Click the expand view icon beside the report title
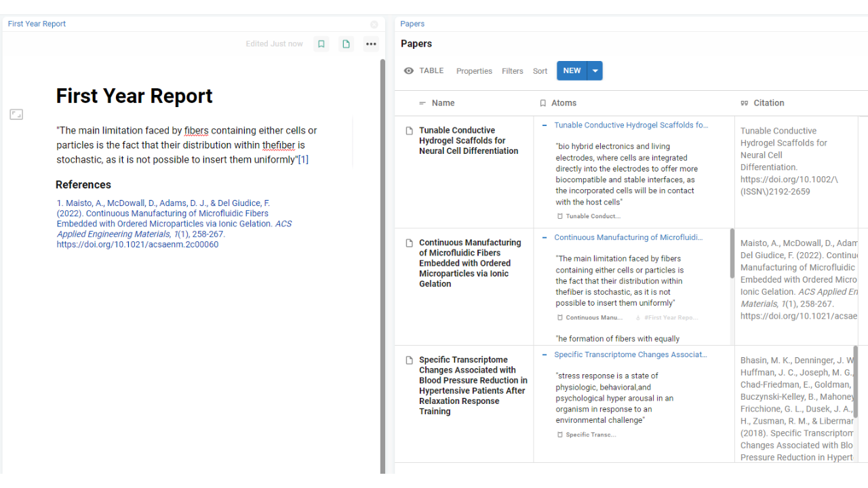 pos(16,114)
